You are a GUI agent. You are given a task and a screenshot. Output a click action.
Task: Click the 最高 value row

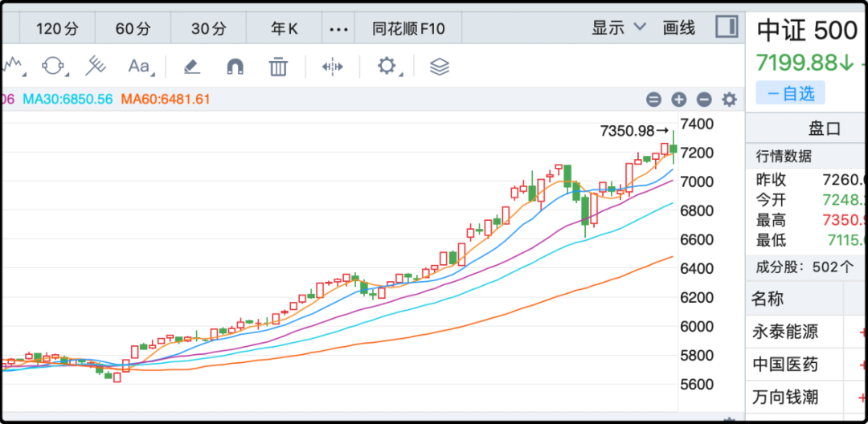(x=811, y=220)
